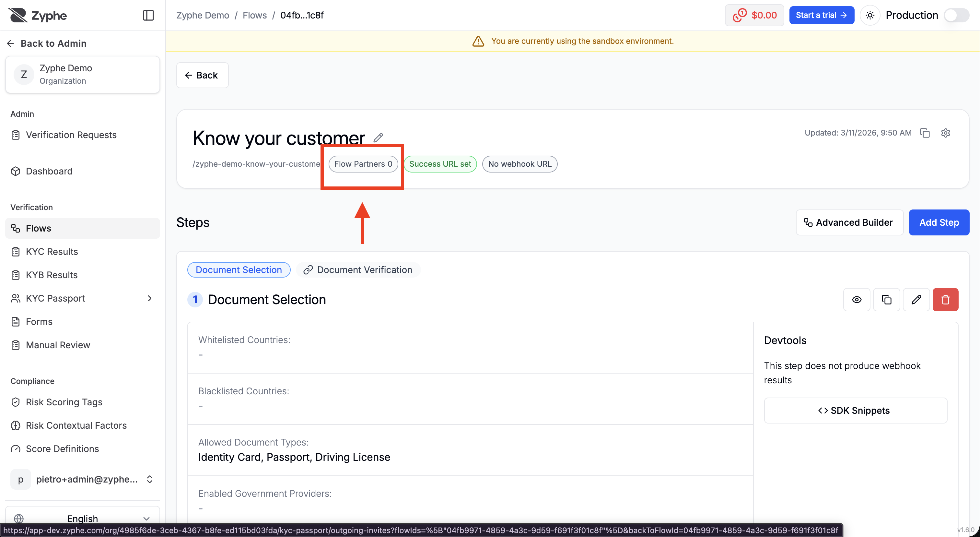Duplicate the Document Selection step
The width and height of the screenshot is (980, 537).
click(x=886, y=300)
